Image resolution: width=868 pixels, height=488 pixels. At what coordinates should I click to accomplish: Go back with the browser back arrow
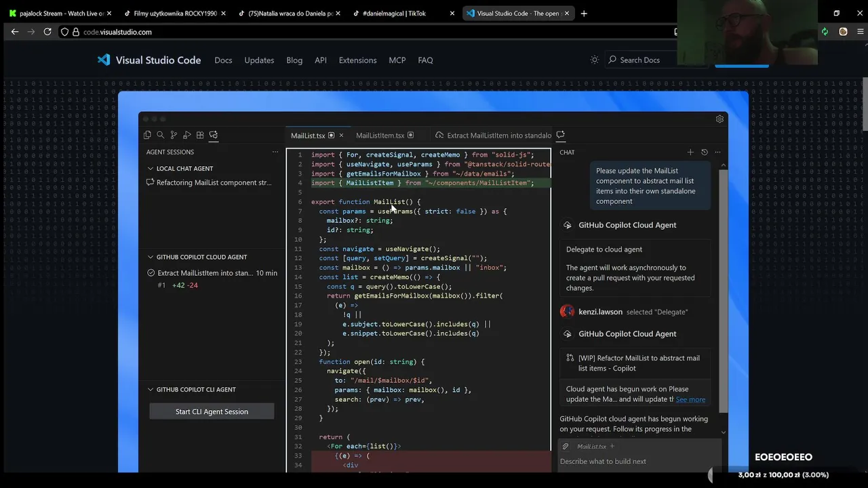15,32
